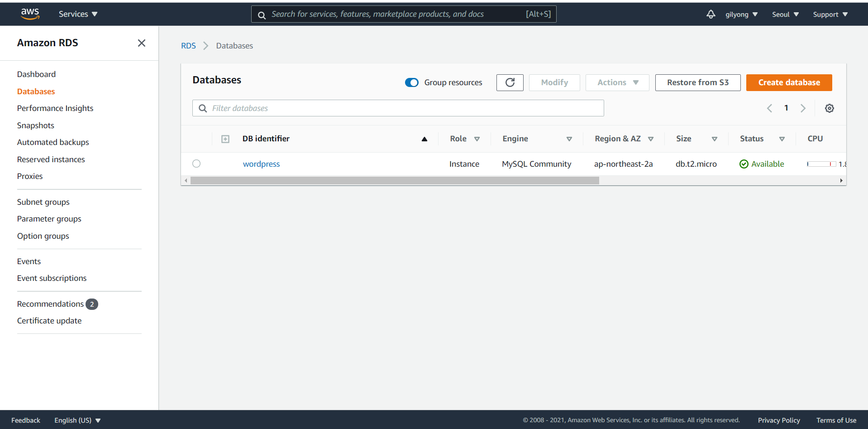Focus the Filter databases field
The image size is (868, 429).
click(x=398, y=108)
